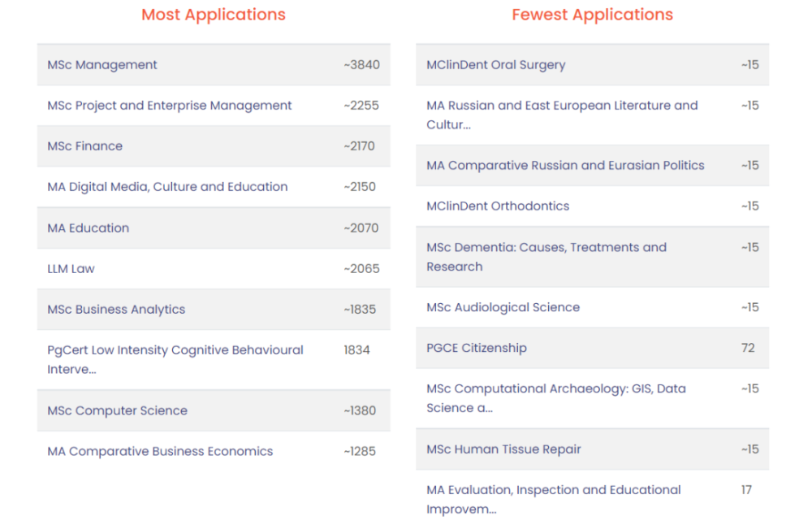Click MA Comparative Russian and Eurasian Politics
This screenshot has height=525, width=812.
[565, 165]
